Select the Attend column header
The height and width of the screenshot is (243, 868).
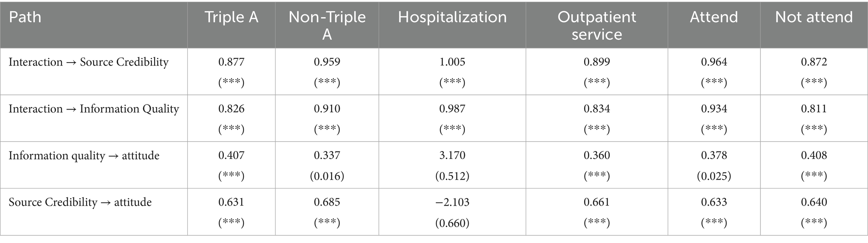pyautogui.click(x=714, y=17)
